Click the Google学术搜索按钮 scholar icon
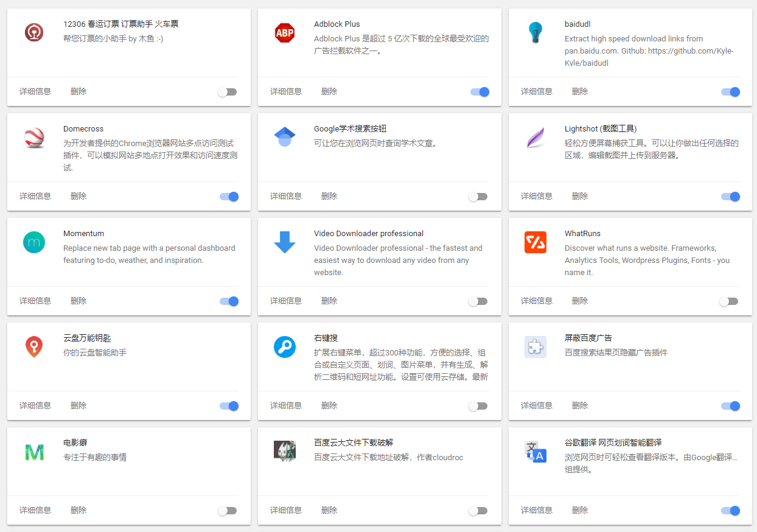This screenshot has height=532, width=757. (285, 137)
